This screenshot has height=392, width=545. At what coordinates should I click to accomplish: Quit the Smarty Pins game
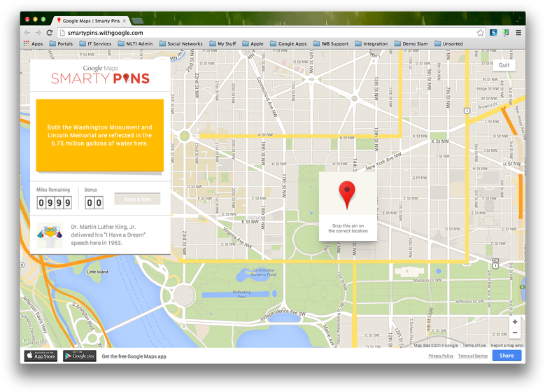click(504, 65)
